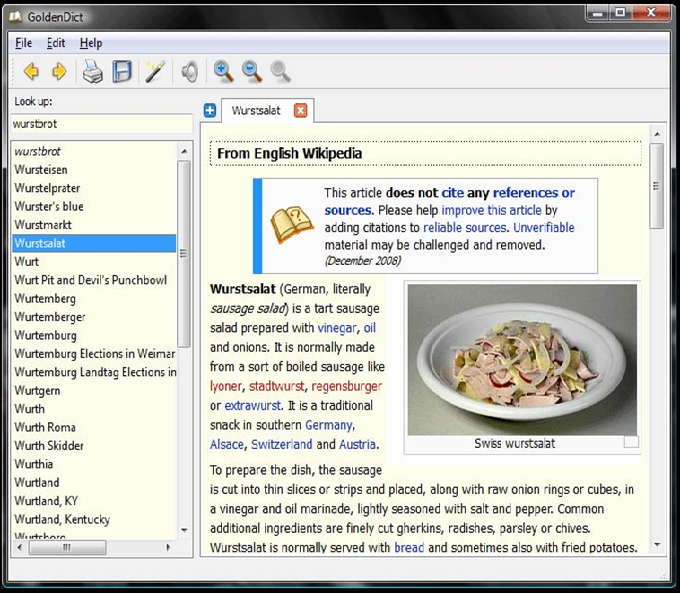Screen dimensions: 680x593
Task: Follow the Austria link
Action: click(357, 444)
